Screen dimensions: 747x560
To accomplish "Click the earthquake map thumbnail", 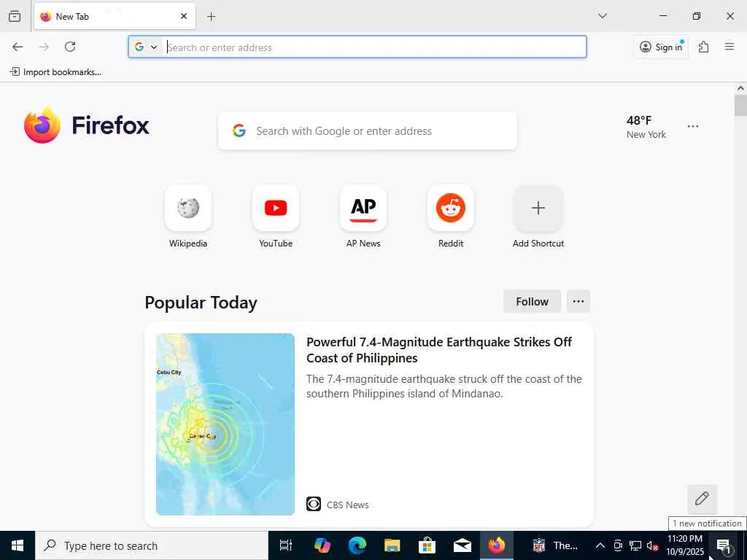I will pyautogui.click(x=225, y=424).
